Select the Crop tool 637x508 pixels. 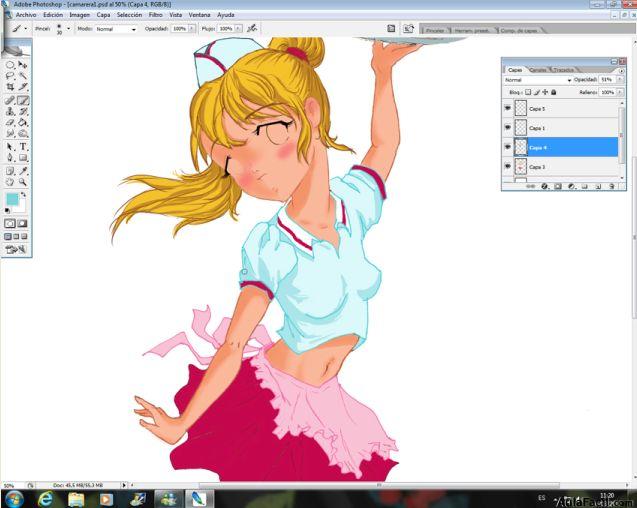[x=10, y=87]
